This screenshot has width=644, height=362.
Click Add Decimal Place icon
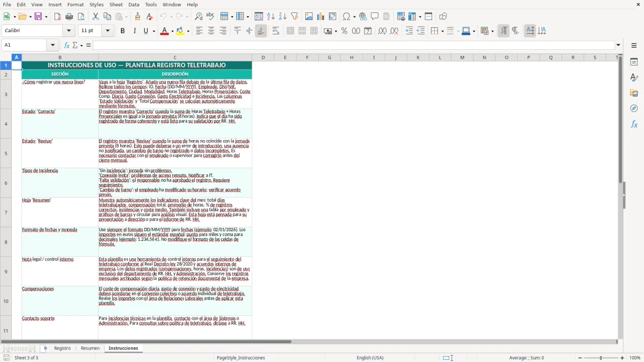382,31
